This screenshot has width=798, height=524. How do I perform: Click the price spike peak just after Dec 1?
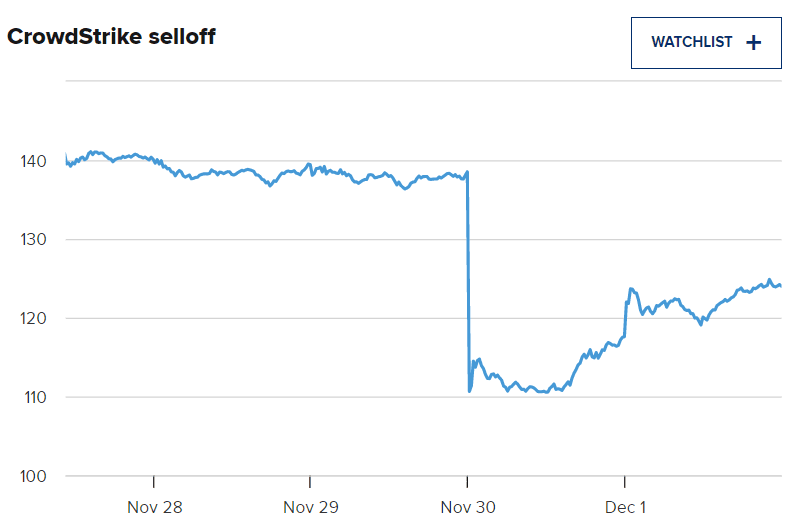tap(631, 289)
